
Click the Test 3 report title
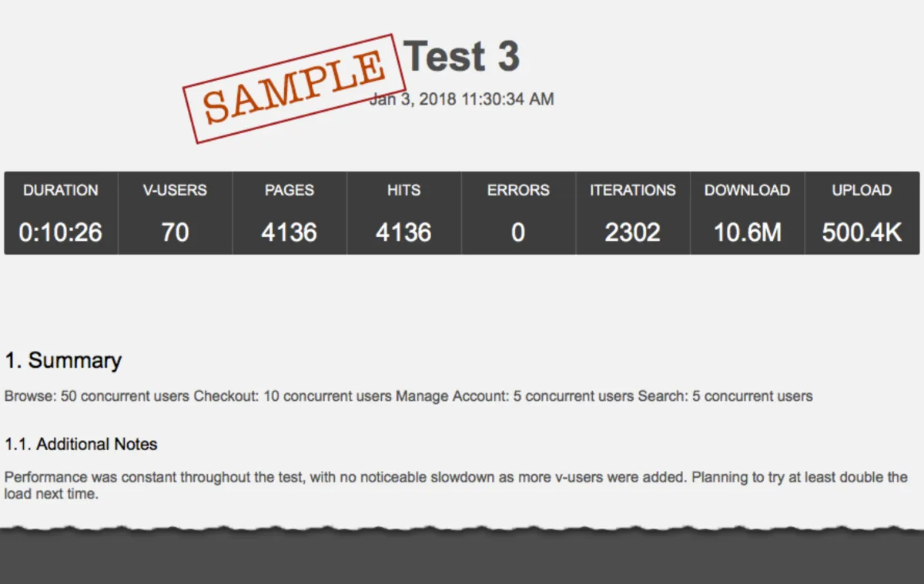click(x=461, y=56)
